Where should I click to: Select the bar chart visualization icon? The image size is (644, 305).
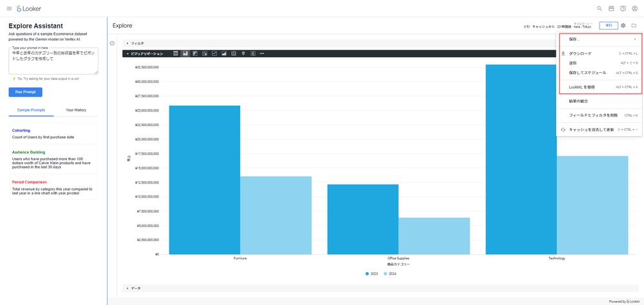coord(195,53)
